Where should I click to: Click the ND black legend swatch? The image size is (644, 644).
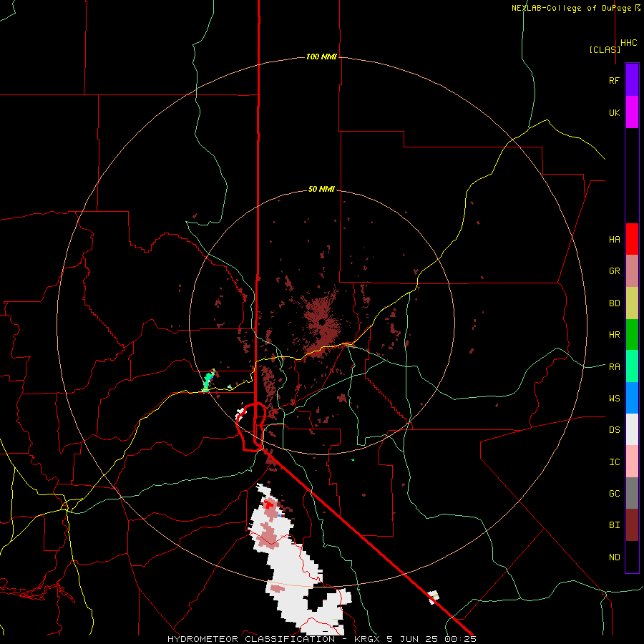pos(632,557)
